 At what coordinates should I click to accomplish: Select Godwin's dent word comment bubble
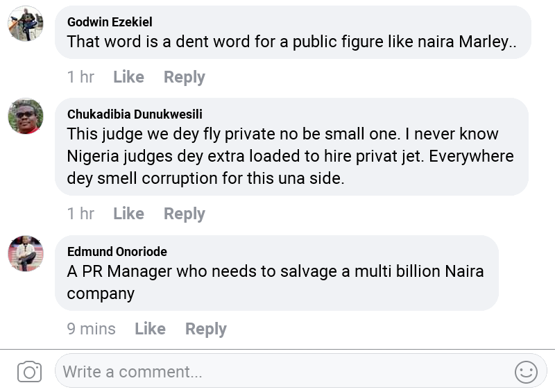tap(291, 42)
